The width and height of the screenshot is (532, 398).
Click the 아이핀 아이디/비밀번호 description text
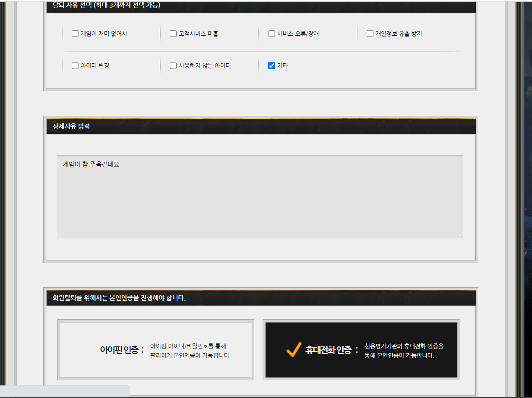tap(190, 351)
